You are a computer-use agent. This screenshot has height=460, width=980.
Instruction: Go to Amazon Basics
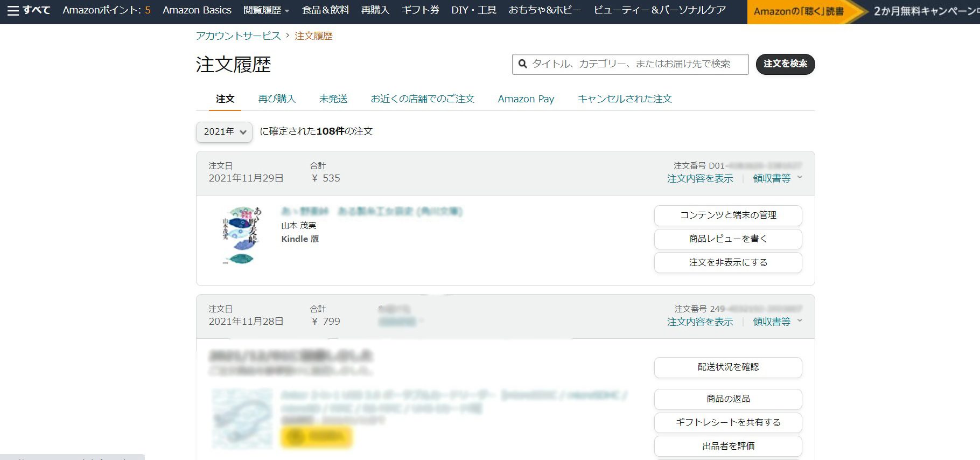pos(197,10)
